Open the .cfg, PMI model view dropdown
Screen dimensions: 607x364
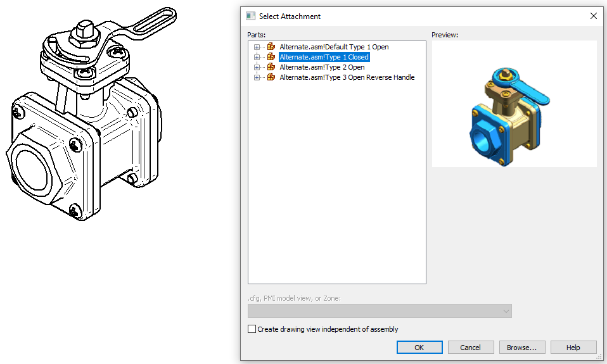coord(380,311)
